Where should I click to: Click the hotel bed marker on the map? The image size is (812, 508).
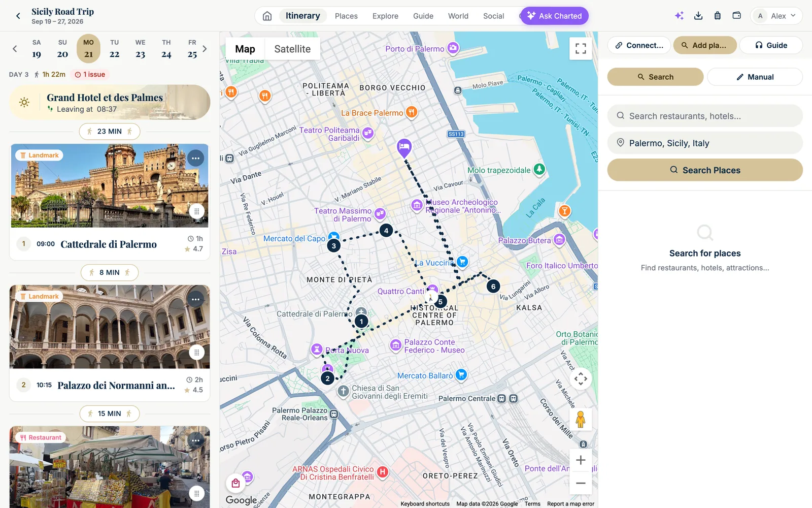coord(404,148)
